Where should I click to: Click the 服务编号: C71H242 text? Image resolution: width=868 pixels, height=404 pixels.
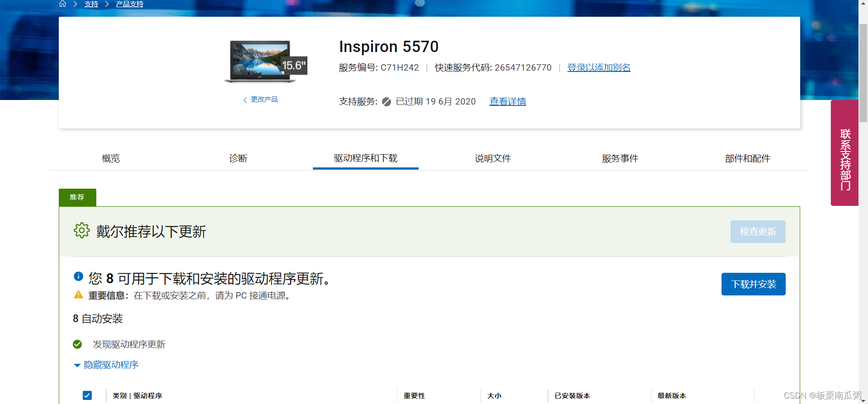pyautogui.click(x=379, y=67)
